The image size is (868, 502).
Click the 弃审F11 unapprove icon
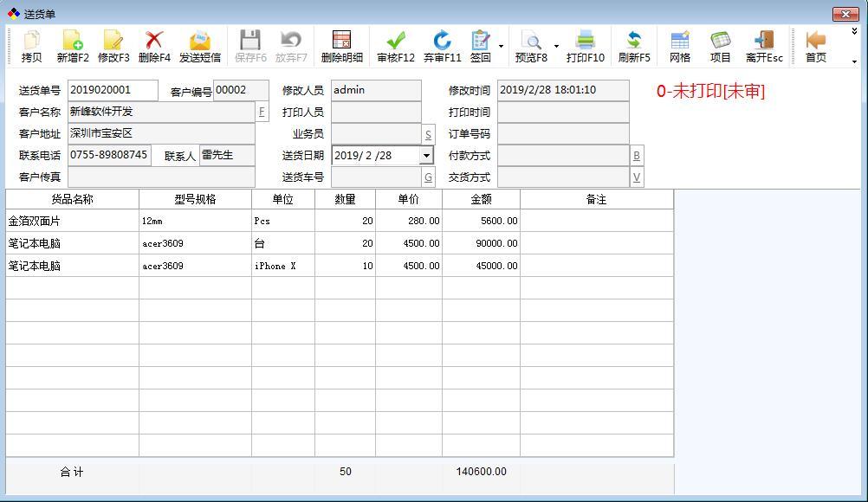click(442, 47)
